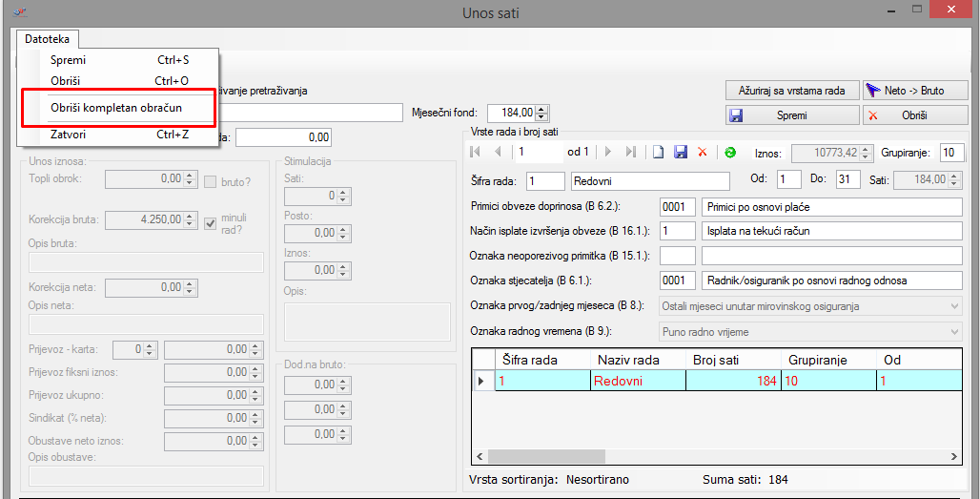Screen dimensions: 980x499
Task: Go to the first record in navigator
Action: [476, 153]
